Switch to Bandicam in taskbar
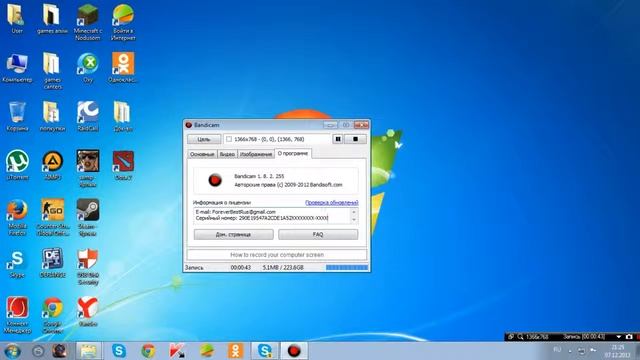Screen dimensions: 640x360 coord(294,351)
